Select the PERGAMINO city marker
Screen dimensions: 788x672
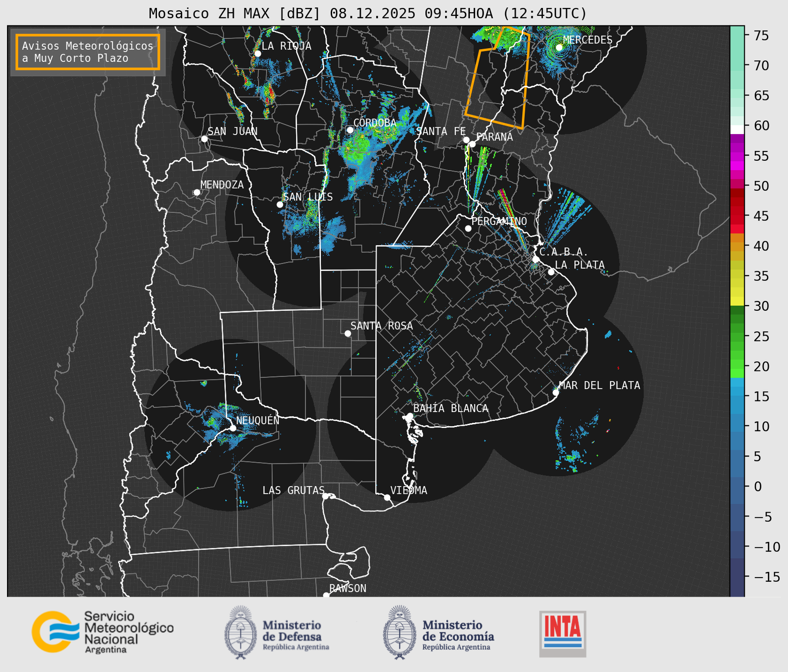[x=468, y=229]
